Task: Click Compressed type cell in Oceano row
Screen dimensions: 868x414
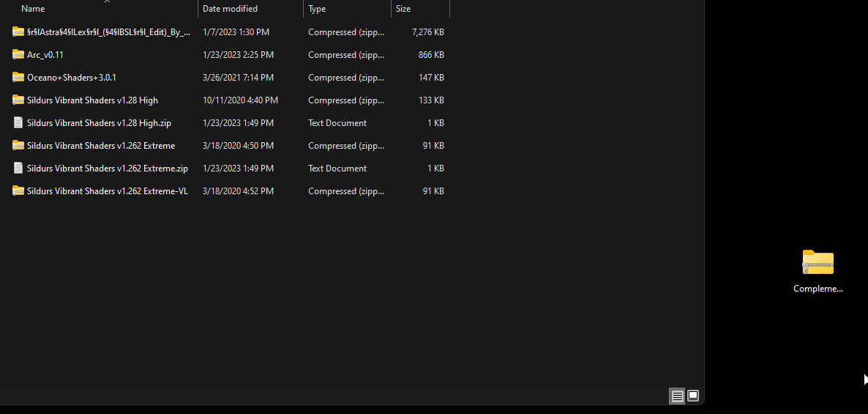Action: [346, 78]
